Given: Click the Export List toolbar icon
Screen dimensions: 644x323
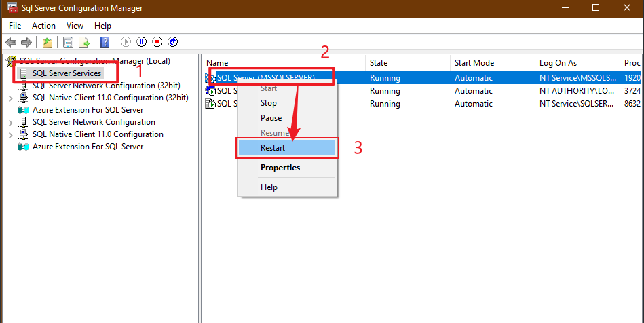Looking at the screenshot, I should [84, 42].
